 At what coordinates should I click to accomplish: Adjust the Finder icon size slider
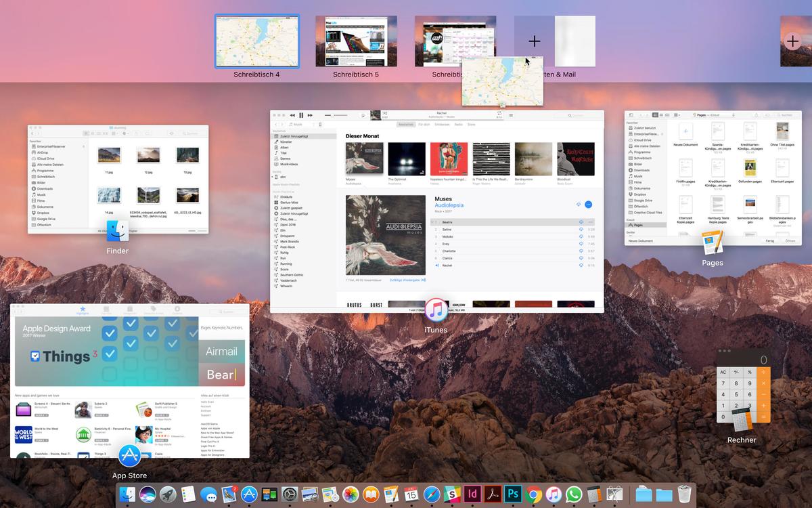pos(197,232)
